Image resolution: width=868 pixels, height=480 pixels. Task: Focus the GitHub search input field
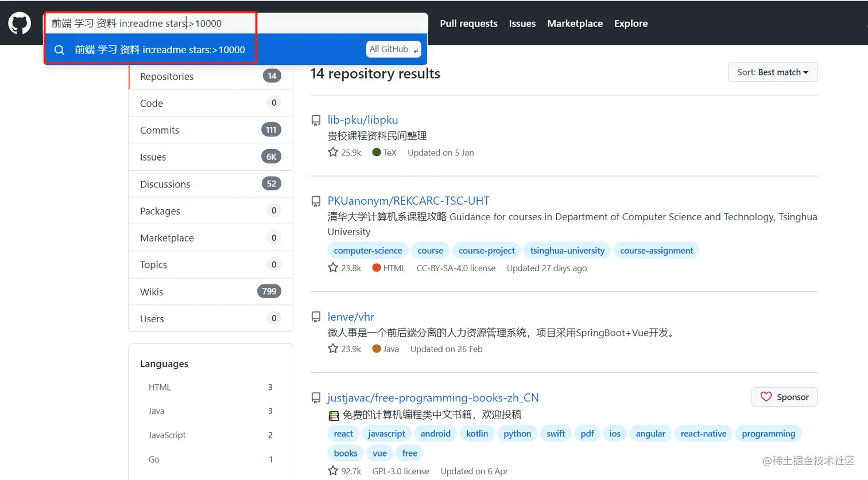(x=236, y=24)
